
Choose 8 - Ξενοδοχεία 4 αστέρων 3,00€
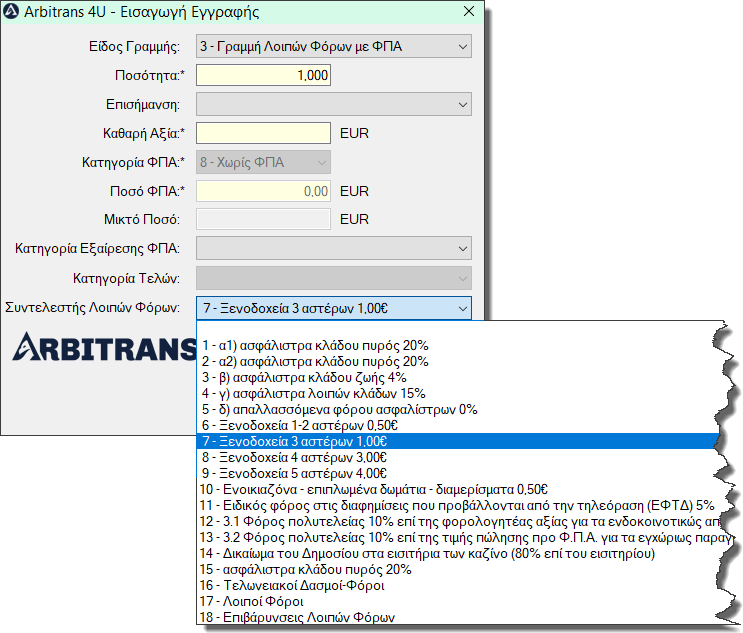tap(458, 457)
